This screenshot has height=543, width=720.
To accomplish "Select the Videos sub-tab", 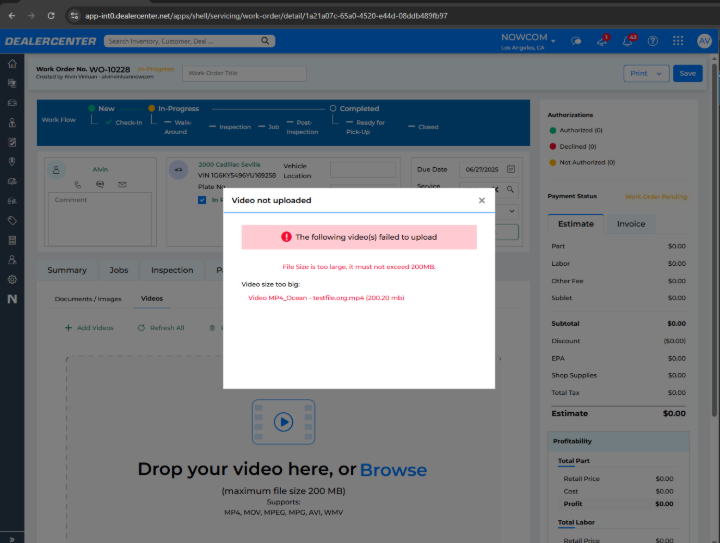I will 152,298.
